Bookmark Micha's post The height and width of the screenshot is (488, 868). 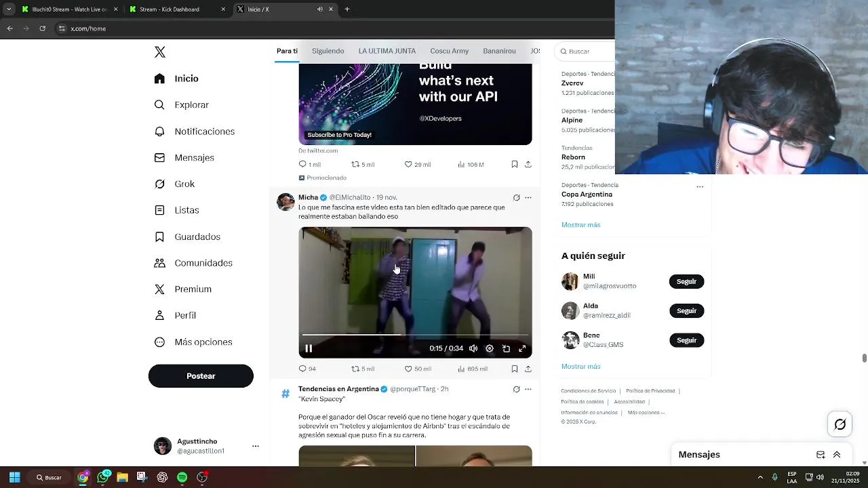515,369
